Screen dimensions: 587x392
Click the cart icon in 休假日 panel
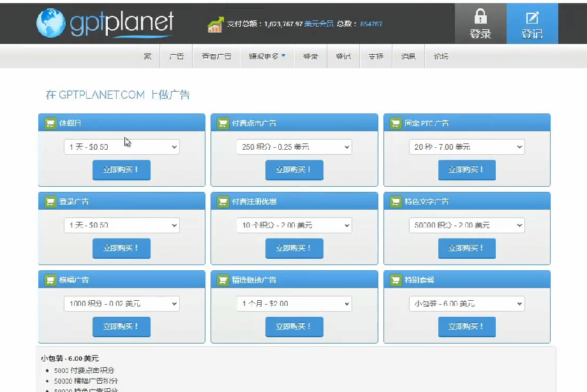50,123
